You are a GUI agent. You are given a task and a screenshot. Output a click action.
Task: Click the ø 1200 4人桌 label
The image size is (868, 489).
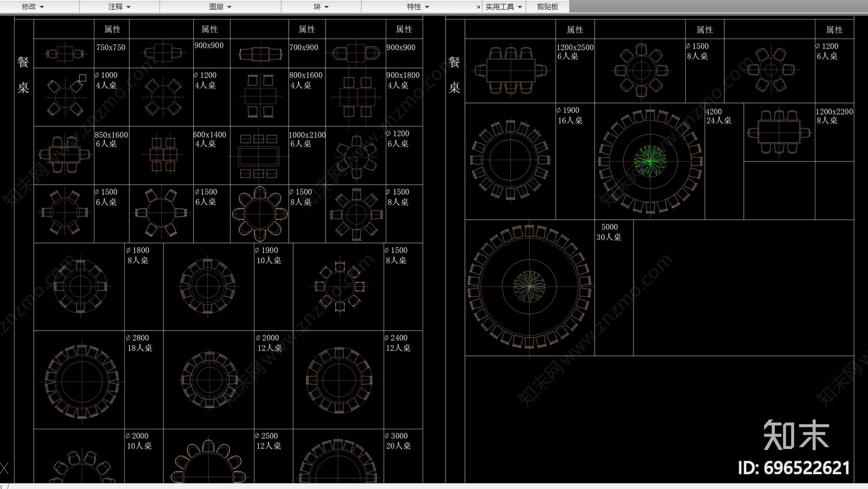[206, 80]
